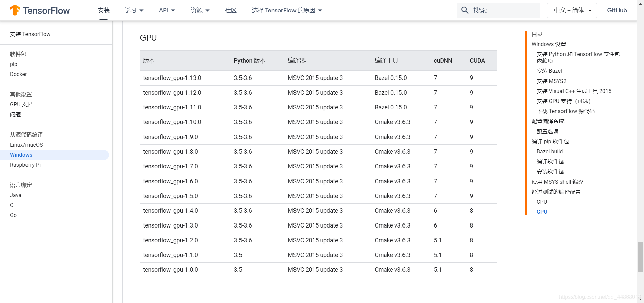Select GPU in table of contents

pyautogui.click(x=542, y=212)
